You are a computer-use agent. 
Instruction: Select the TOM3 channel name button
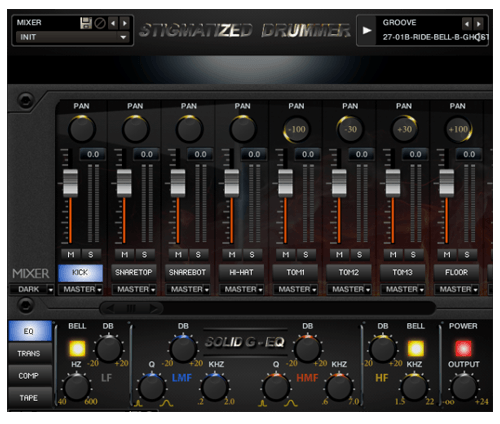point(403,273)
